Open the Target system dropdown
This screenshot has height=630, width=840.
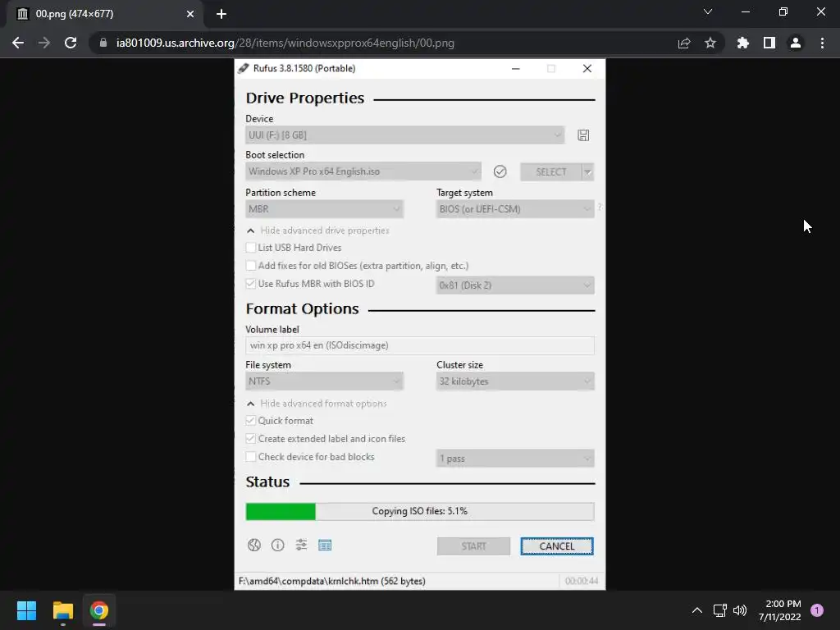click(x=515, y=209)
